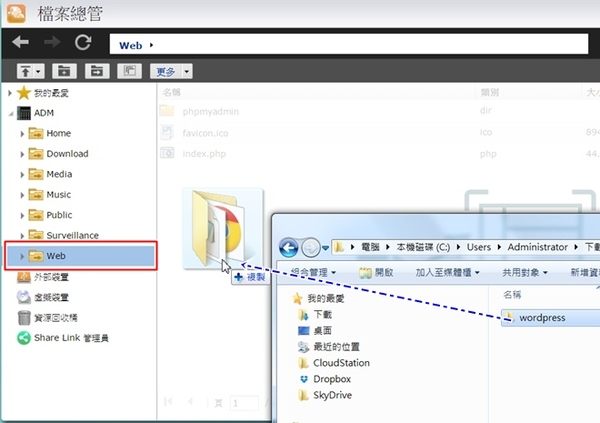
Task: Click 本機磁碟 (C:) in Explorer path
Action: click(x=423, y=247)
